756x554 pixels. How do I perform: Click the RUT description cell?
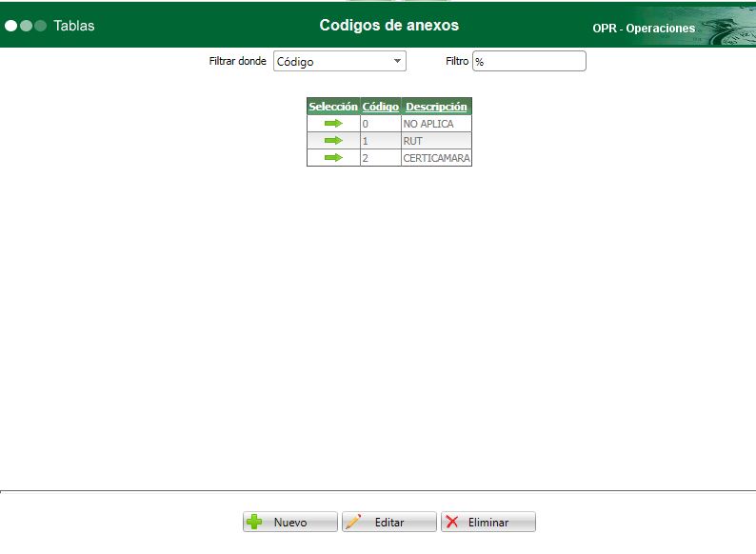(x=436, y=141)
